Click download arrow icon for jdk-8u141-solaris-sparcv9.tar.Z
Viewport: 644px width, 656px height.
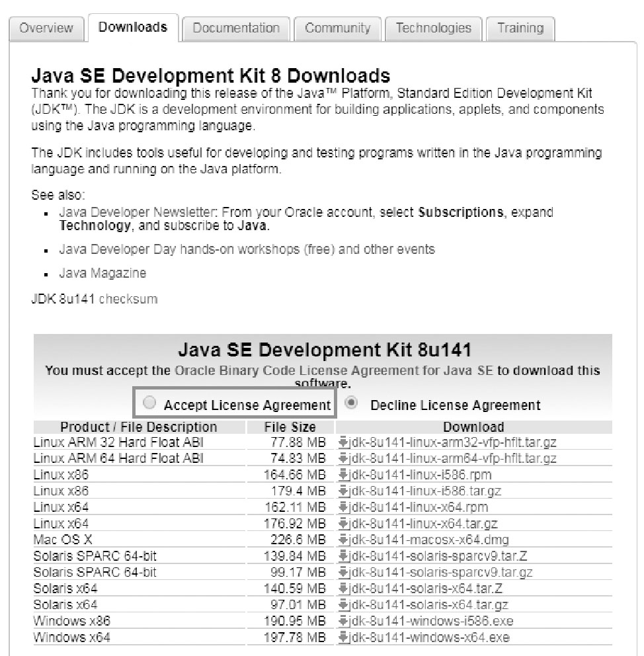tap(344, 556)
